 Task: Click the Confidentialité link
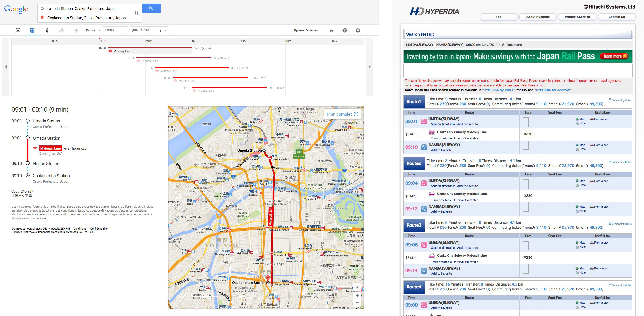tap(99, 228)
